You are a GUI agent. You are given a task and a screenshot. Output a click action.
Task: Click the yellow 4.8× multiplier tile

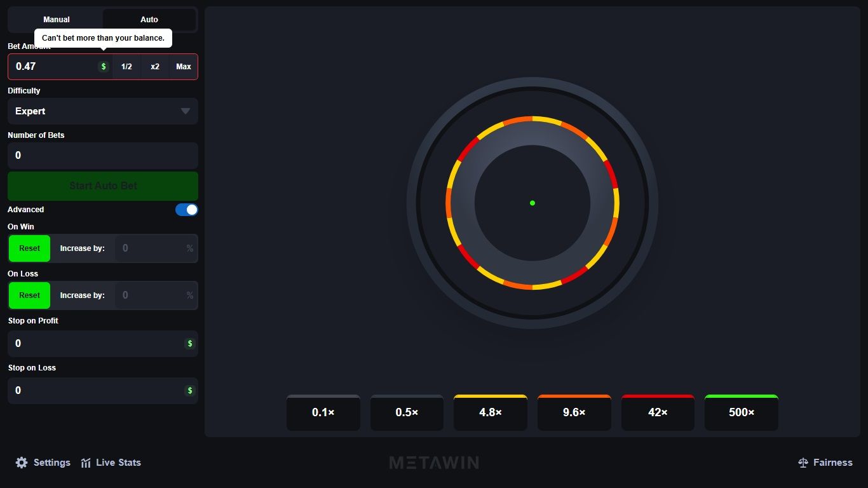point(491,412)
